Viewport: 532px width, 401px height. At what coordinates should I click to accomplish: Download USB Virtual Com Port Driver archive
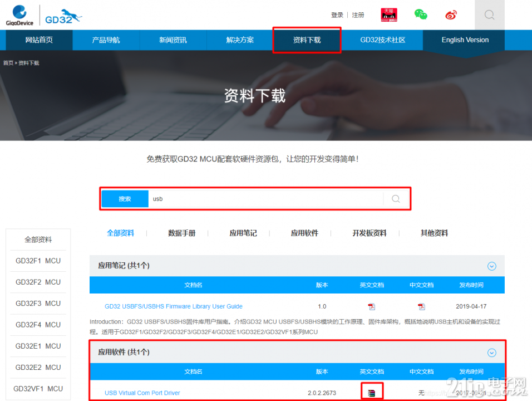click(x=372, y=393)
